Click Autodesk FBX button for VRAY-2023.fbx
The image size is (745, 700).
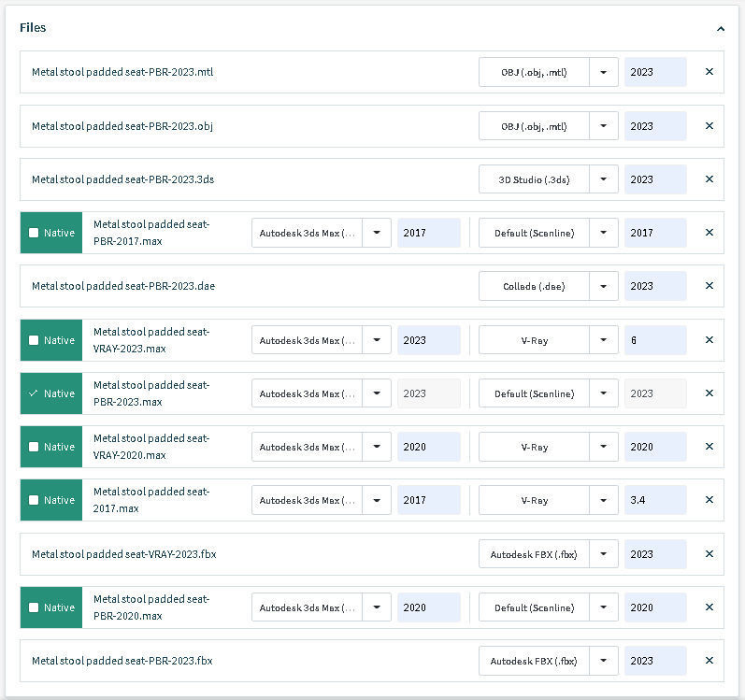(534, 554)
